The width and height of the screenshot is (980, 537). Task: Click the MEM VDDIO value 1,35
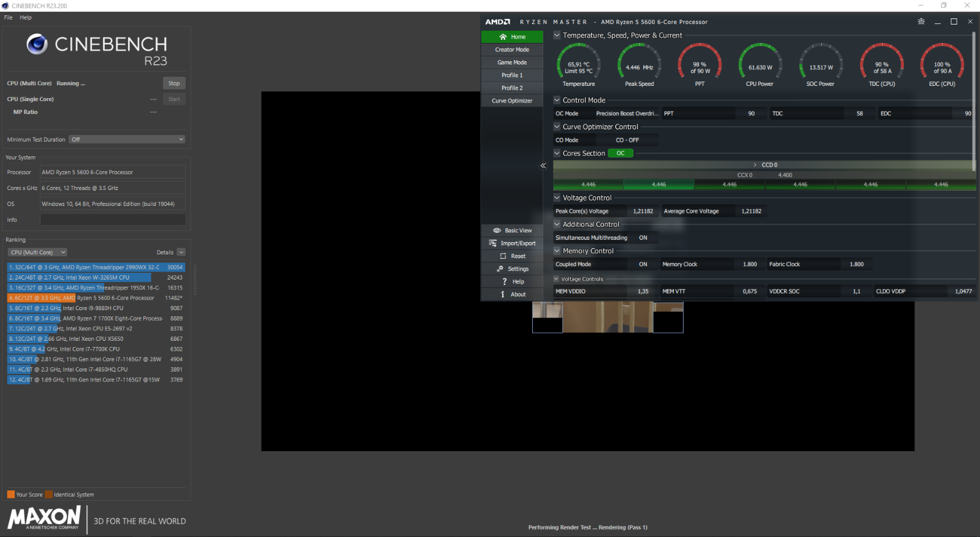pyautogui.click(x=643, y=292)
